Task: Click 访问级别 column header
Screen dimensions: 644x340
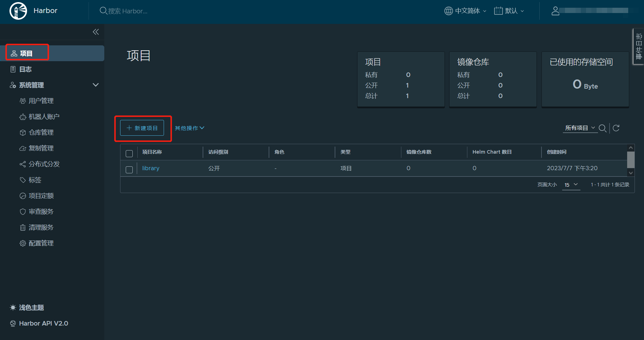Action: pos(218,152)
